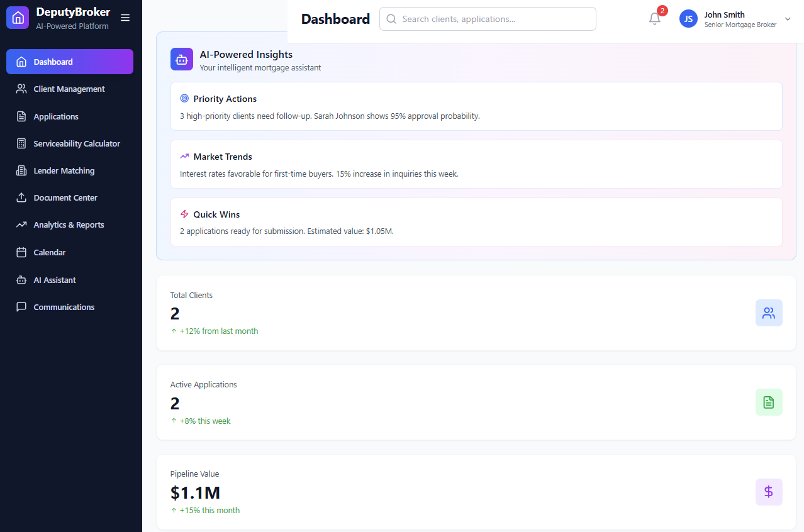Switch to the Applications section
804x532 pixels.
(x=57, y=116)
